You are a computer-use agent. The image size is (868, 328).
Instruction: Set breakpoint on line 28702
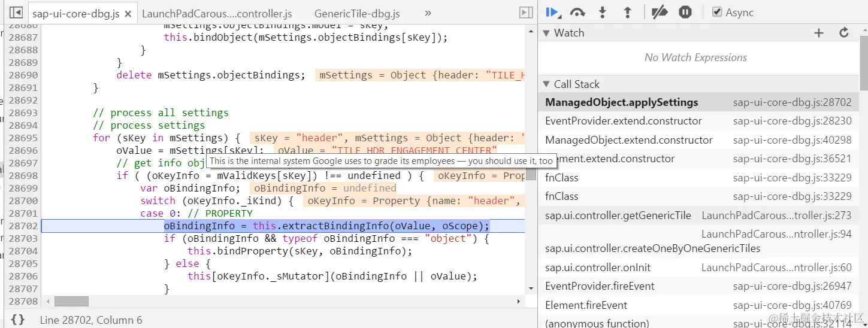pos(23,226)
